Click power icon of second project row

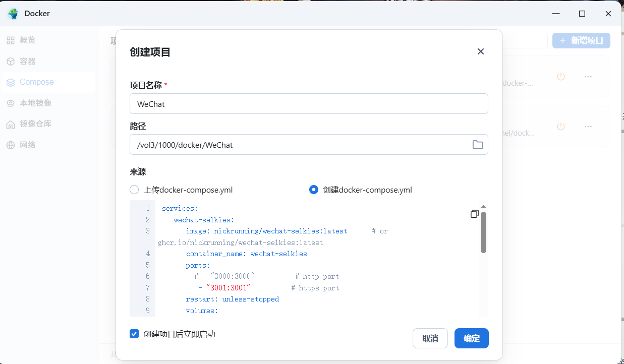coord(560,127)
